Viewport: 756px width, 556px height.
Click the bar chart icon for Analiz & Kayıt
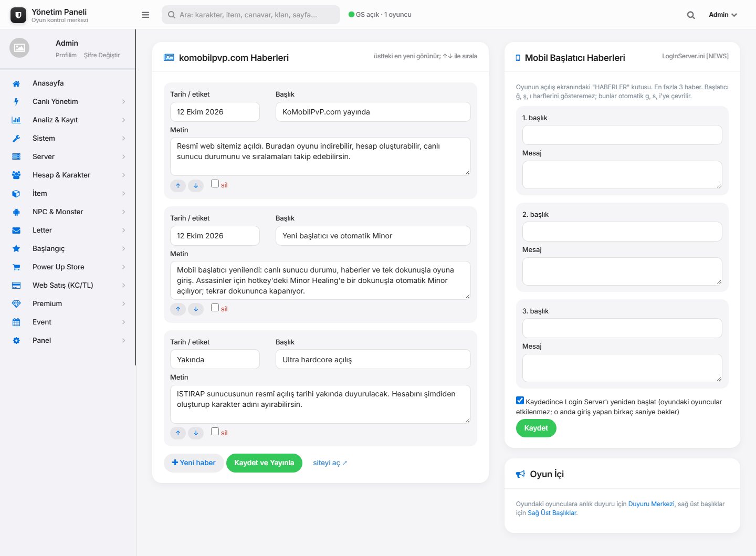click(x=16, y=120)
